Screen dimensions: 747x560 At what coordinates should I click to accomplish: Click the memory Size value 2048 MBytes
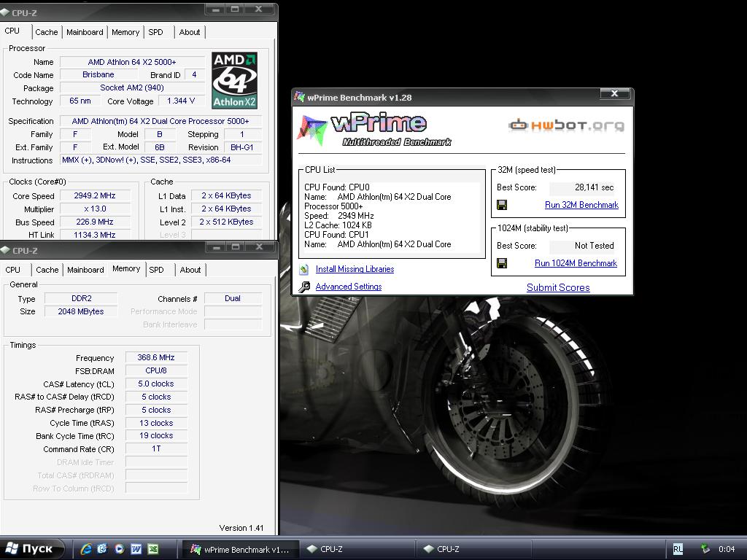82,311
